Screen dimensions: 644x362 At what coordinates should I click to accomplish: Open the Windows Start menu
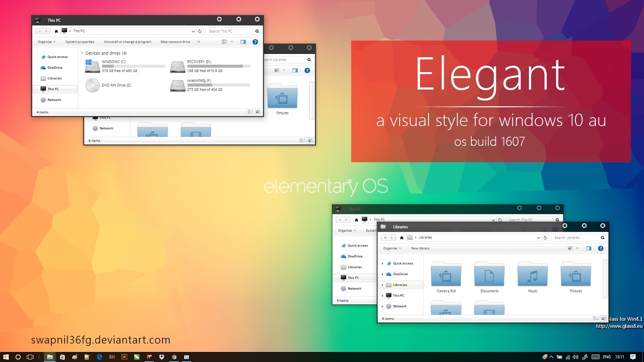pos(6,357)
